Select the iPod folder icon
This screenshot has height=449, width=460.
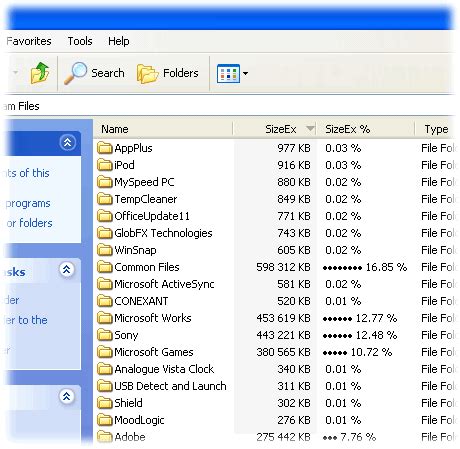(x=105, y=165)
